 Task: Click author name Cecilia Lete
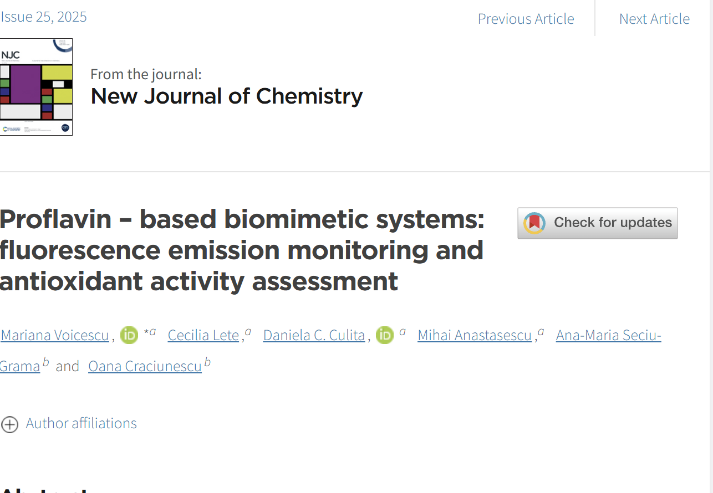pyautogui.click(x=203, y=335)
